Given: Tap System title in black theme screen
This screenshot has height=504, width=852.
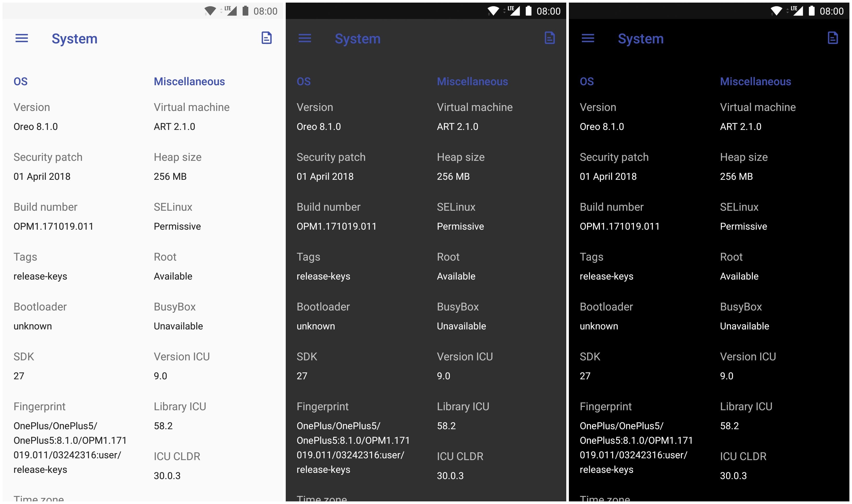Looking at the screenshot, I should (x=641, y=39).
